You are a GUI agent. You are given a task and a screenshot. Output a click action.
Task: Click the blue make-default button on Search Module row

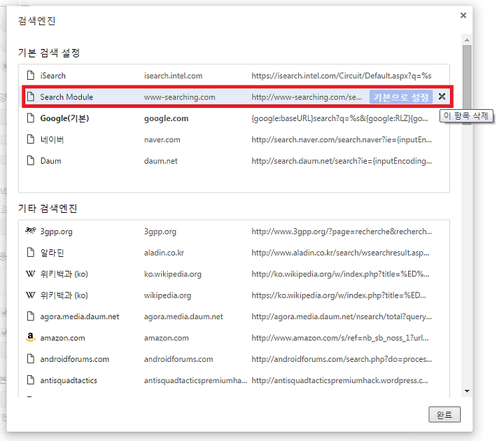coord(401,97)
